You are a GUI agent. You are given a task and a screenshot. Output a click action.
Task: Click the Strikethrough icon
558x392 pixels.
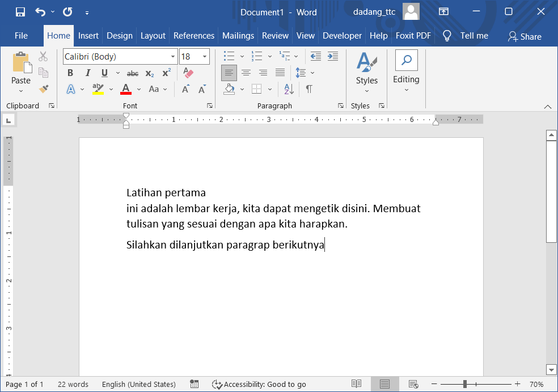[132, 73]
